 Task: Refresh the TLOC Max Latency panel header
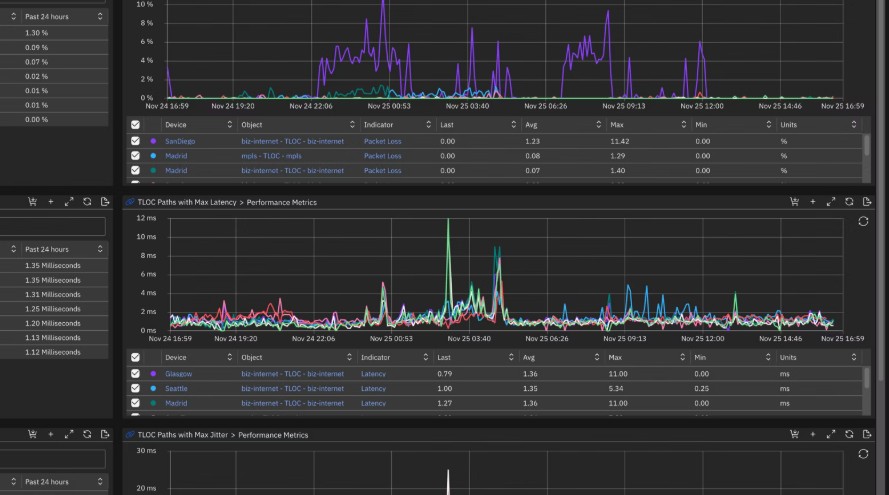pyautogui.click(x=849, y=202)
